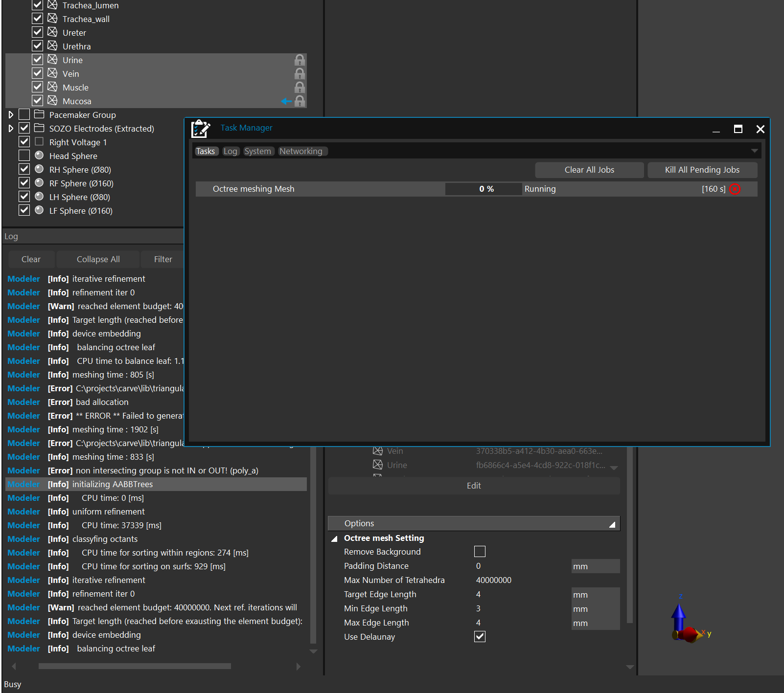Open the System tab

pos(257,151)
